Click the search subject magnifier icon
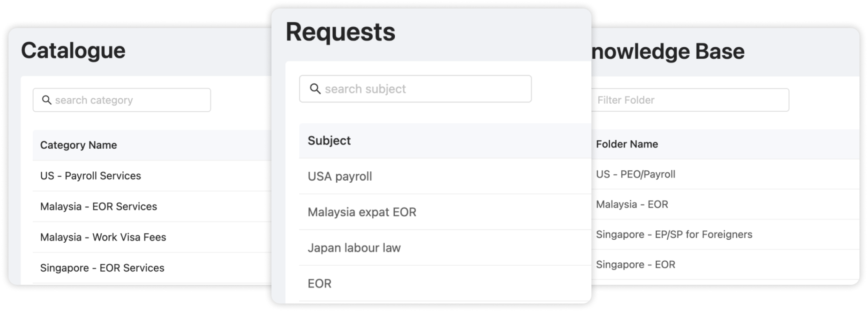This screenshot has width=868, height=312. point(315,89)
